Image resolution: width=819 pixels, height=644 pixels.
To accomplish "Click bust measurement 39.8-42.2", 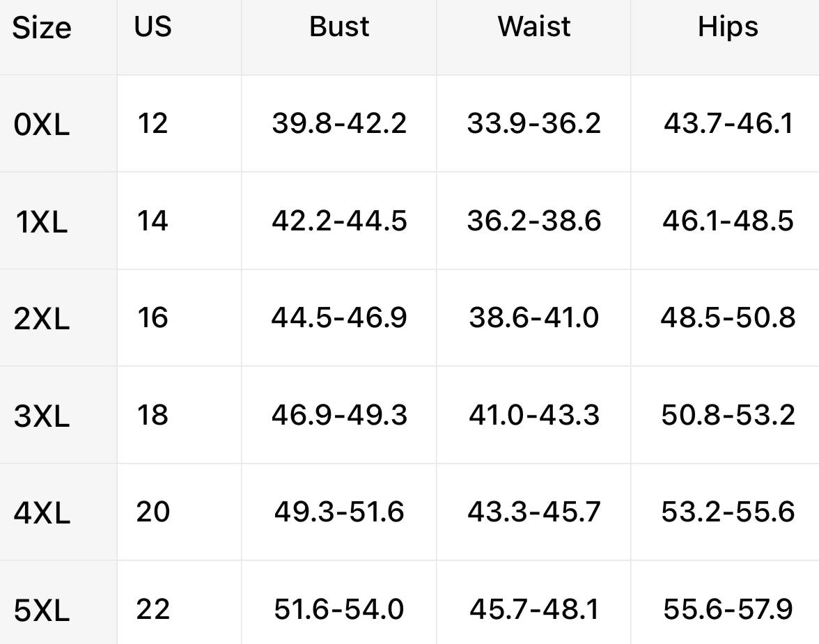I will (x=339, y=124).
